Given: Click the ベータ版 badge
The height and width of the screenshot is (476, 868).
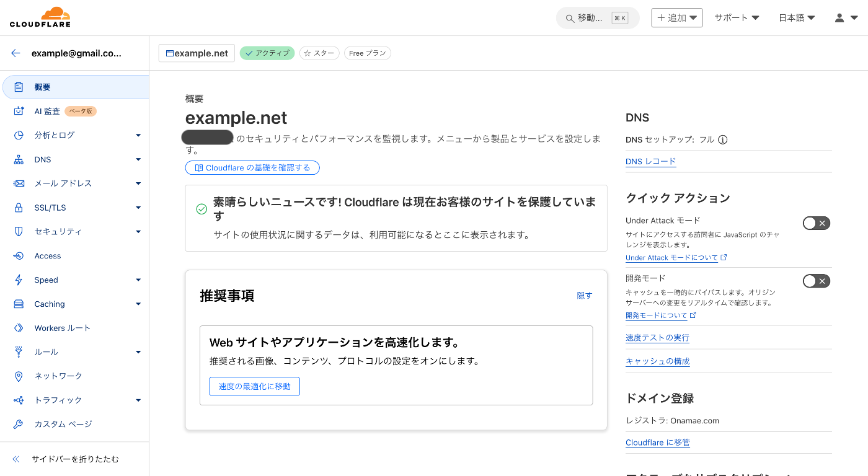Looking at the screenshot, I should coord(81,111).
